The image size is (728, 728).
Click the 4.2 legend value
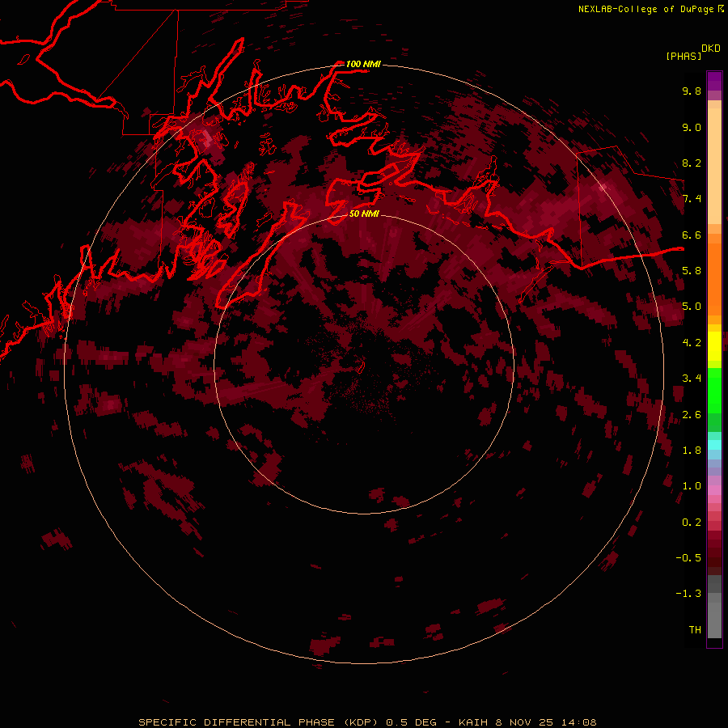pyautogui.click(x=692, y=343)
